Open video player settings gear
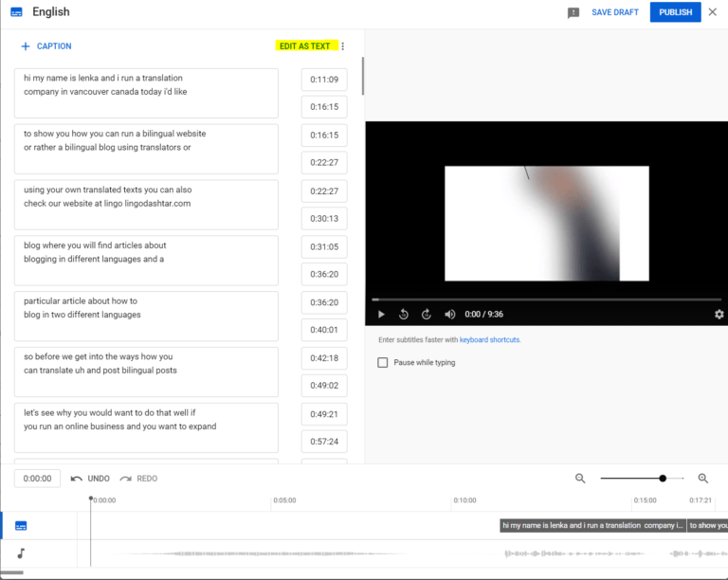728x580 pixels. [719, 314]
